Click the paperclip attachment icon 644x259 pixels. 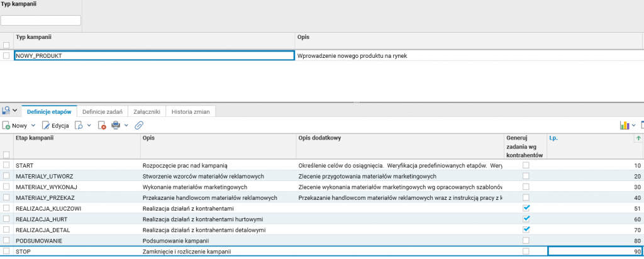tap(139, 126)
